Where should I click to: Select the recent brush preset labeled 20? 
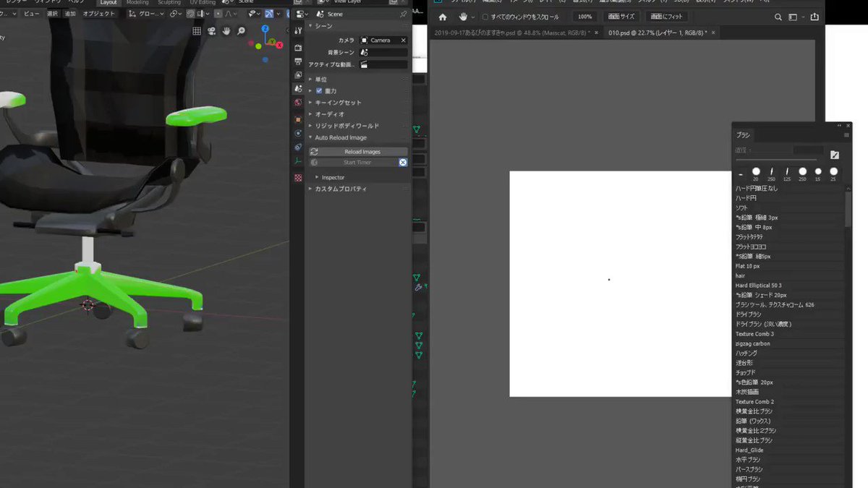[x=756, y=174]
